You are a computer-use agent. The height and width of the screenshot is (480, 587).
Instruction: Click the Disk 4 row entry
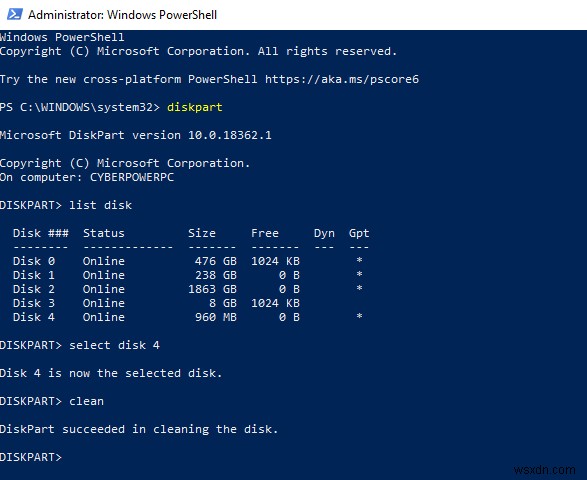187,317
